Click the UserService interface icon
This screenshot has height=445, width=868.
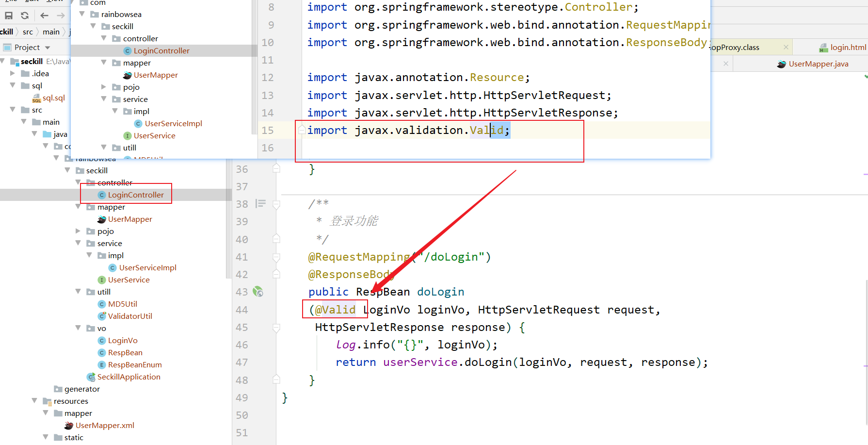(x=101, y=280)
